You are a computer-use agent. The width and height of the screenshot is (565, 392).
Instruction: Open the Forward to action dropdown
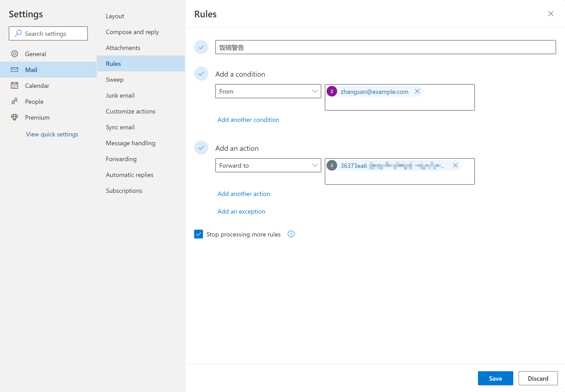point(268,165)
